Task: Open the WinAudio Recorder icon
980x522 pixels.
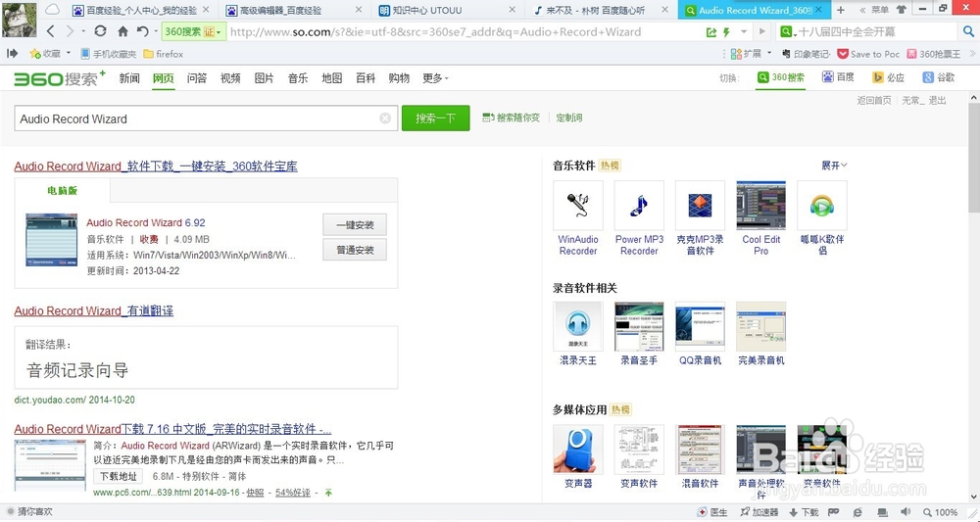Action: (578, 206)
